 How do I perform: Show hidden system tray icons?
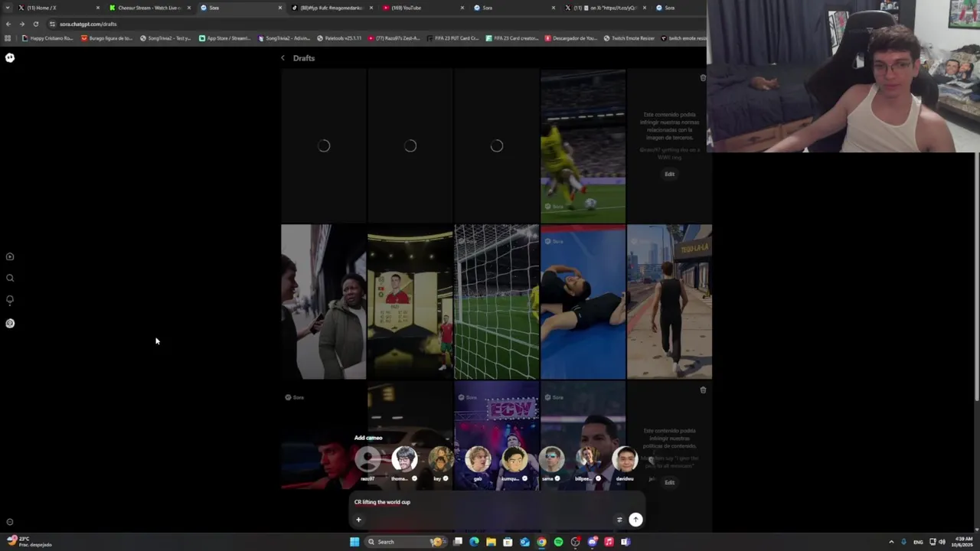891,542
